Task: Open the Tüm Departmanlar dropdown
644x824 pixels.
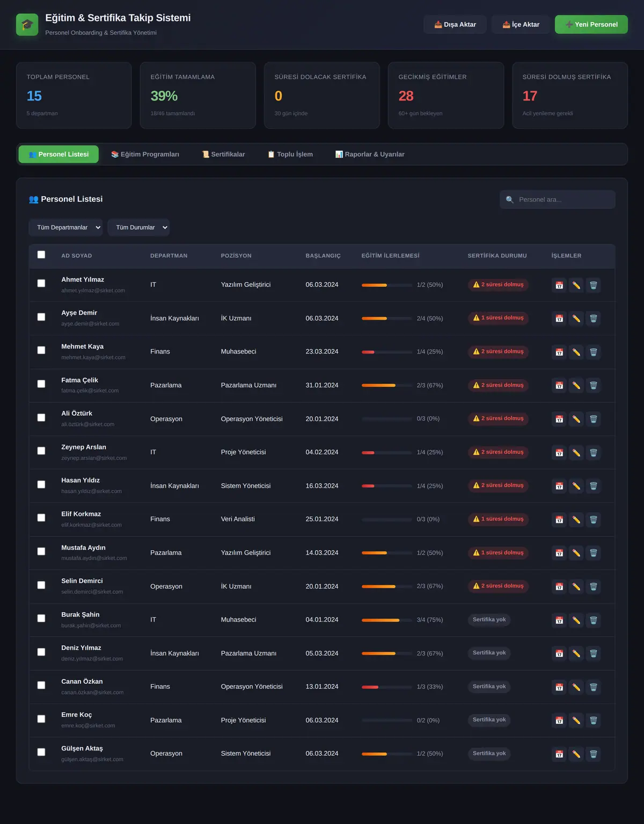Action: pyautogui.click(x=65, y=227)
